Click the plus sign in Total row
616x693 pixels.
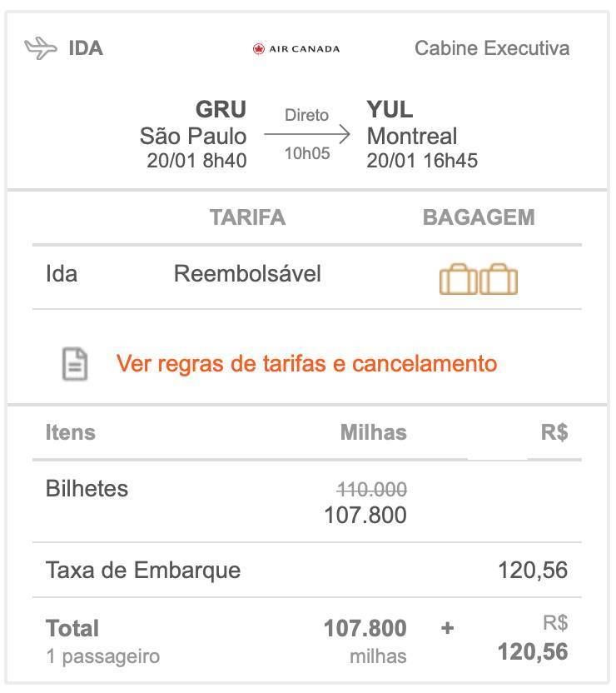tap(447, 628)
